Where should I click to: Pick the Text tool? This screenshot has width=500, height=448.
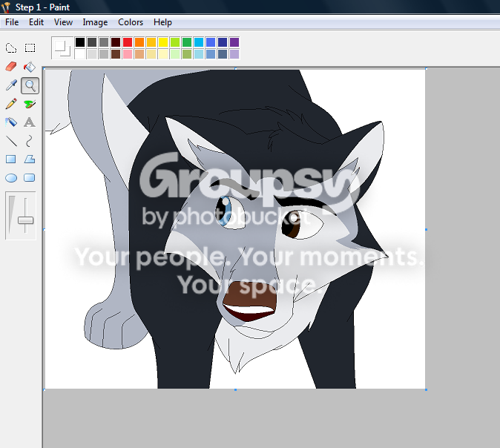pyautogui.click(x=30, y=122)
